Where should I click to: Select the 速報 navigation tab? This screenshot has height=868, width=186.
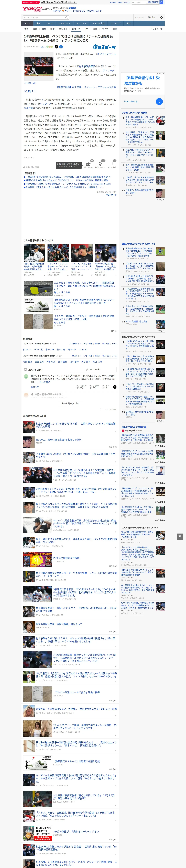click(x=38, y=24)
